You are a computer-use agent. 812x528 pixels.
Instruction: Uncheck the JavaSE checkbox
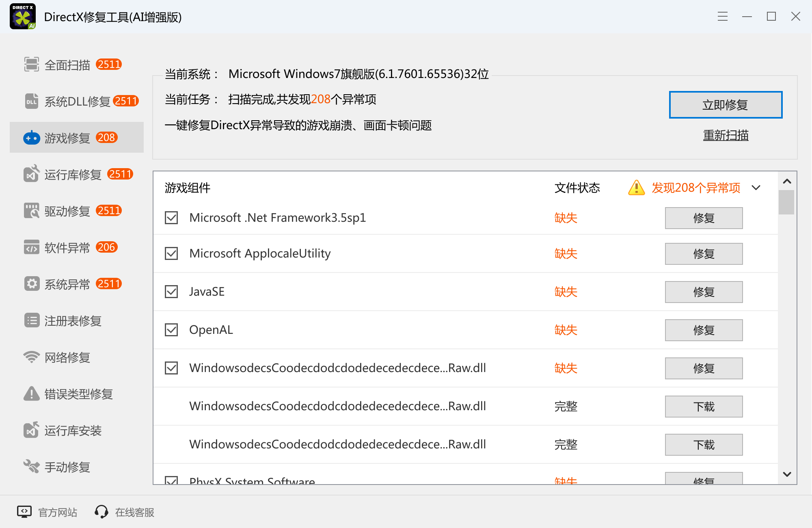click(171, 291)
